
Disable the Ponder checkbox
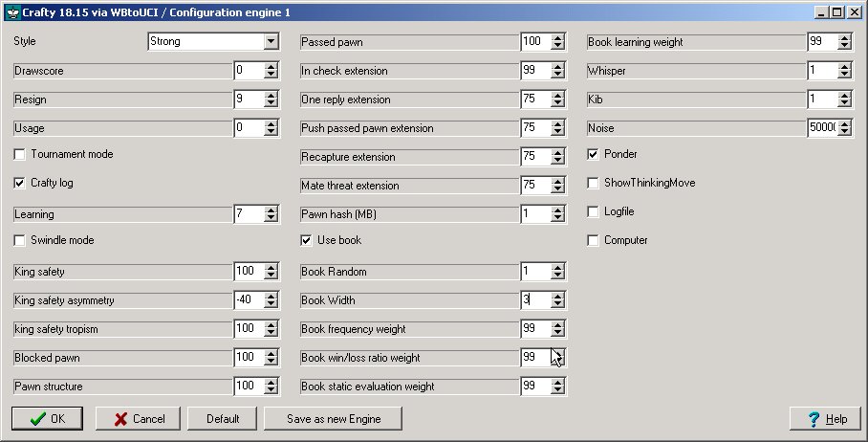(x=593, y=154)
